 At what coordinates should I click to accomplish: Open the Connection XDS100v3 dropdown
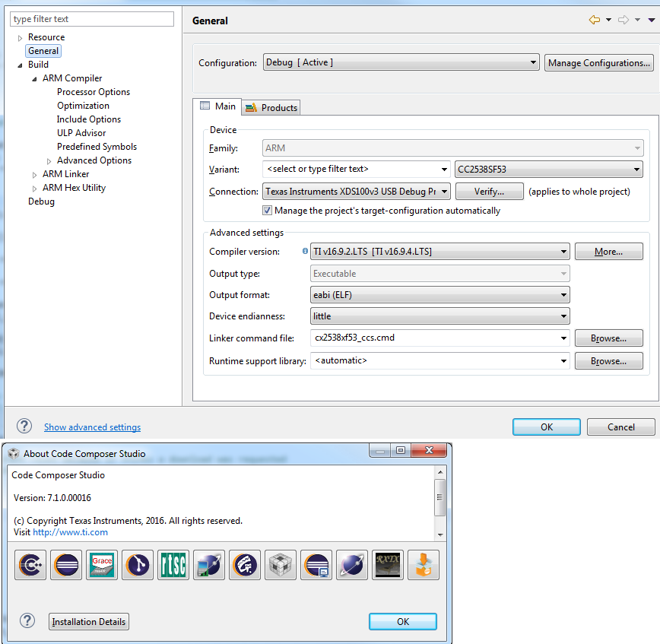357,192
